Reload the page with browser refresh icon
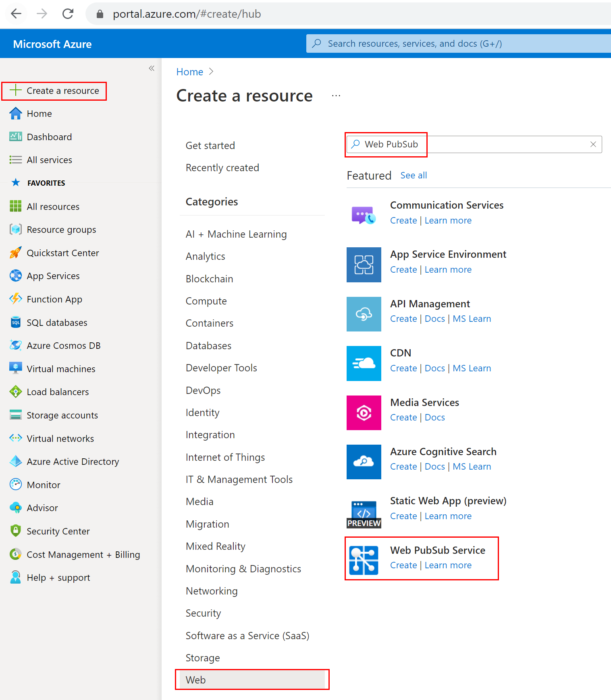611x700 pixels. point(68,14)
